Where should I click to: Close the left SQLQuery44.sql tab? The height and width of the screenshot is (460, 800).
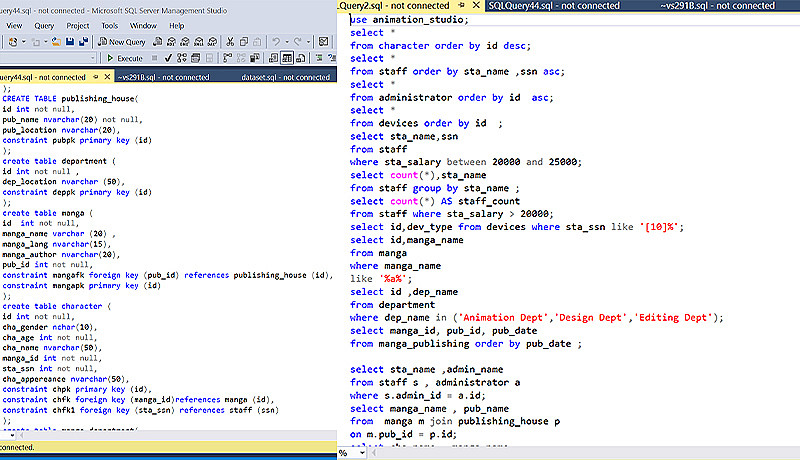pyautogui.click(x=107, y=76)
